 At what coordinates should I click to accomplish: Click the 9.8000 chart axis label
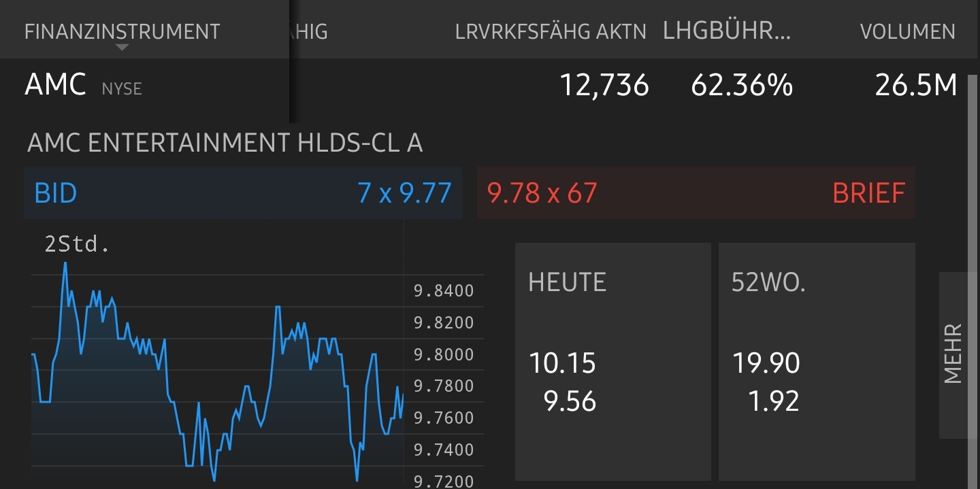coord(444,354)
